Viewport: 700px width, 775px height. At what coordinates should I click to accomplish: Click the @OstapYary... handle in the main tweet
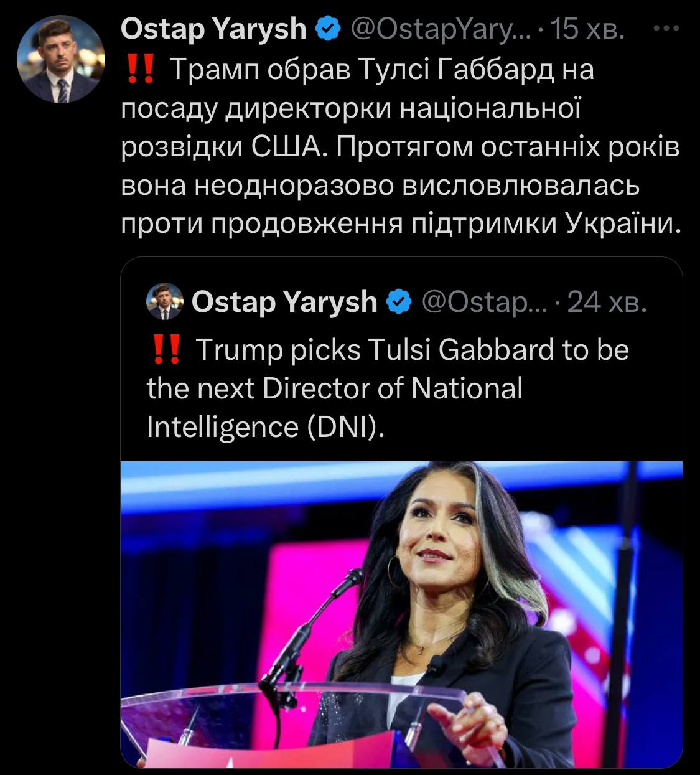[441, 29]
